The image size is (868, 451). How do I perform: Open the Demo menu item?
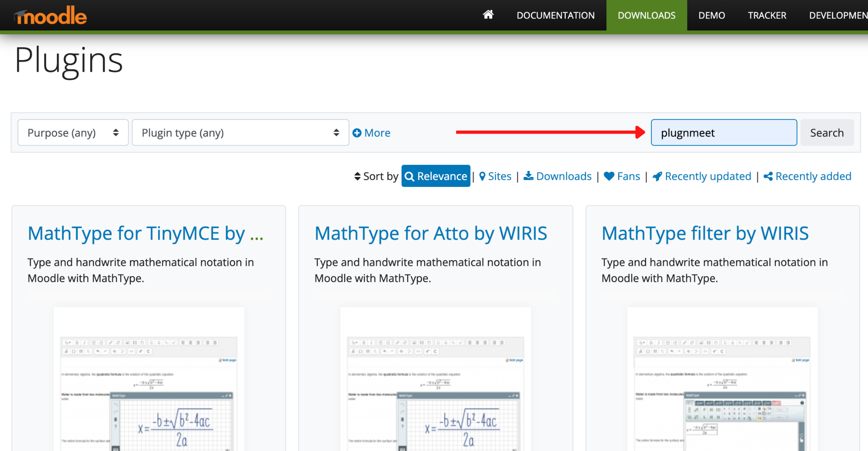click(712, 15)
